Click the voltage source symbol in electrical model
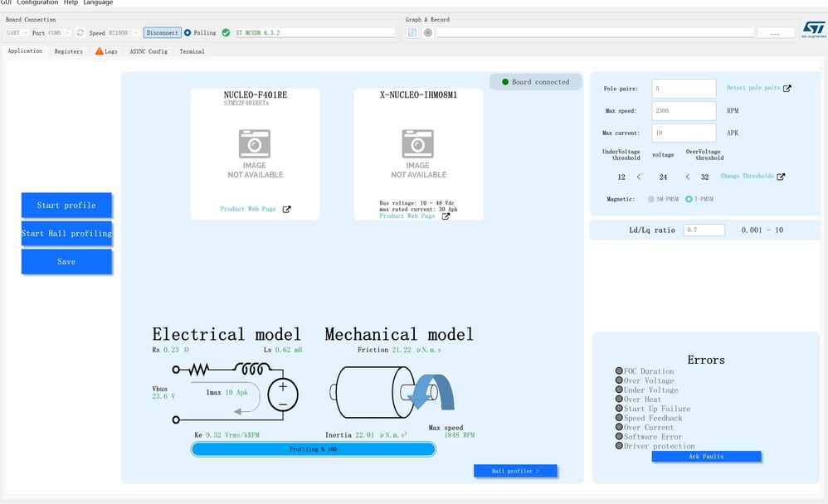The image size is (828, 504). (x=283, y=395)
